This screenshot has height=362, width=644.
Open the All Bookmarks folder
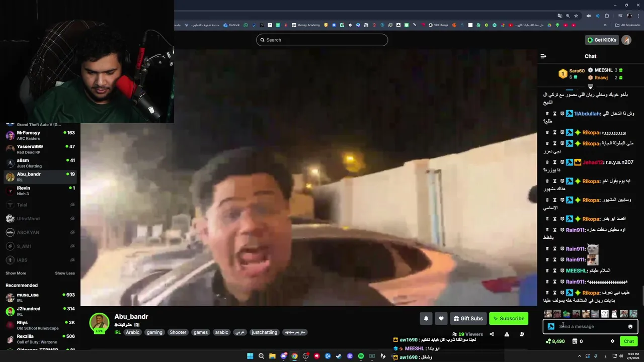[627, 25]
